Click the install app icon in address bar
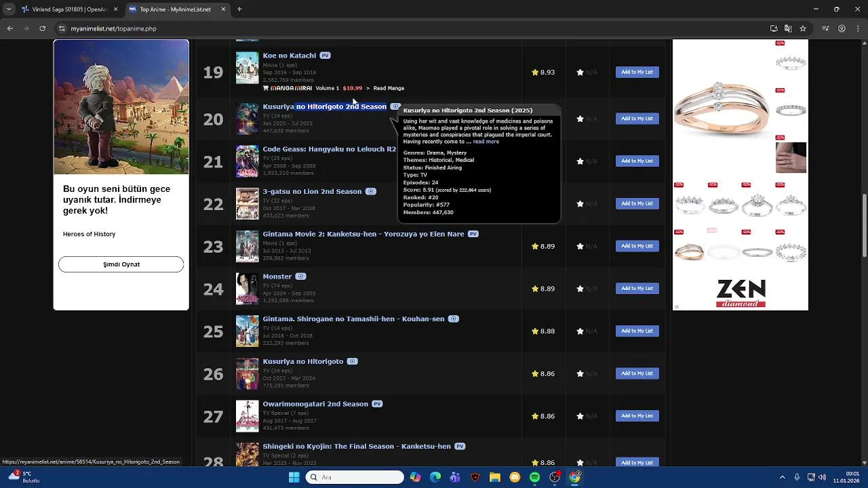 (x=774, y=28)
